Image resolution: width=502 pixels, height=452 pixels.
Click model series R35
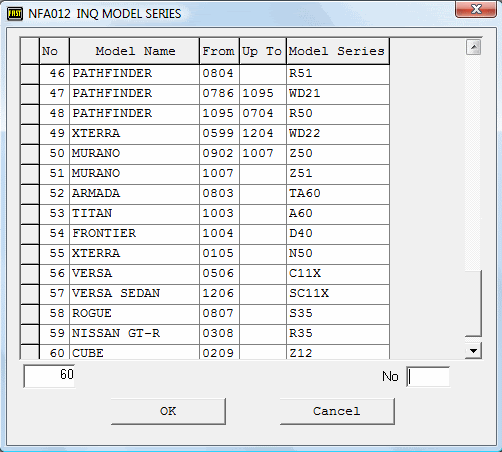pos(301,333)
